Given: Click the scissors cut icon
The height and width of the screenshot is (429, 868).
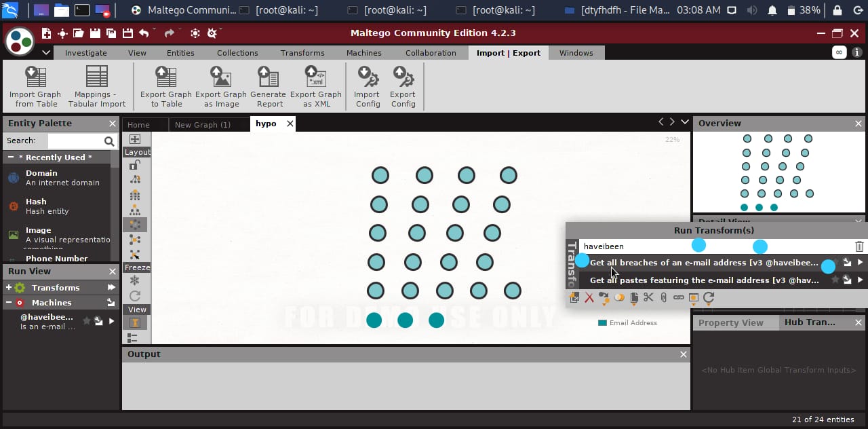Looking at the screenshot, I should coord(648,297).
